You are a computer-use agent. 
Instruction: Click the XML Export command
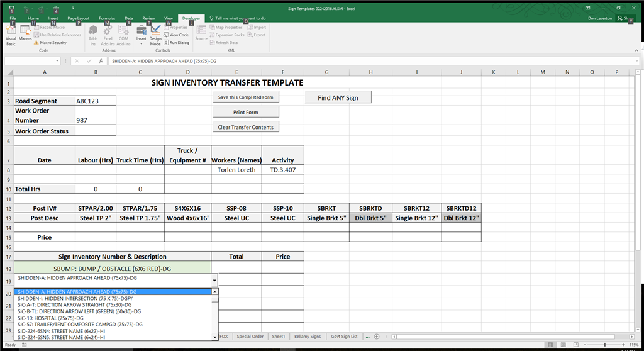[x=257, y=35]
